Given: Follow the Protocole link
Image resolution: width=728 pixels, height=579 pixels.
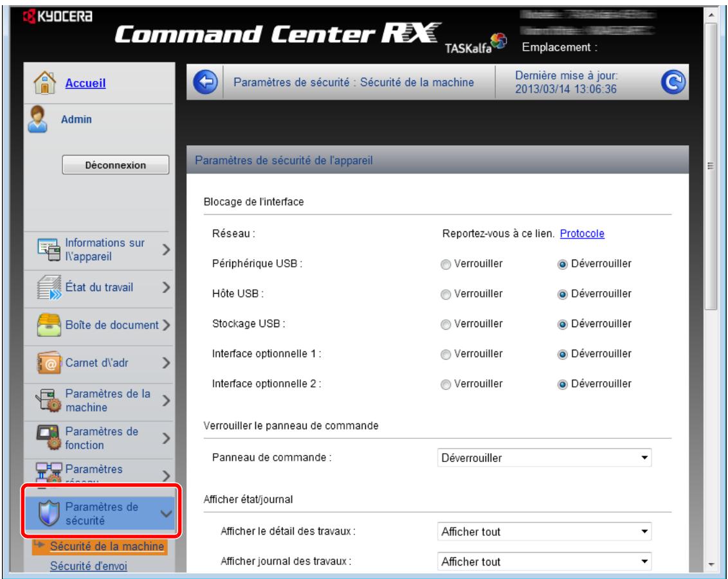Looking at the screenshot, I should coord(582,234).
